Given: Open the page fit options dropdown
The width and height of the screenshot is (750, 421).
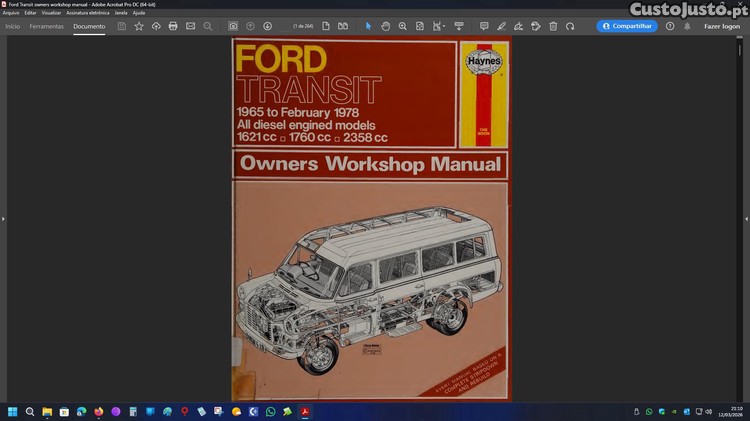Looking at the screenshot, I should tap(438, 26).
